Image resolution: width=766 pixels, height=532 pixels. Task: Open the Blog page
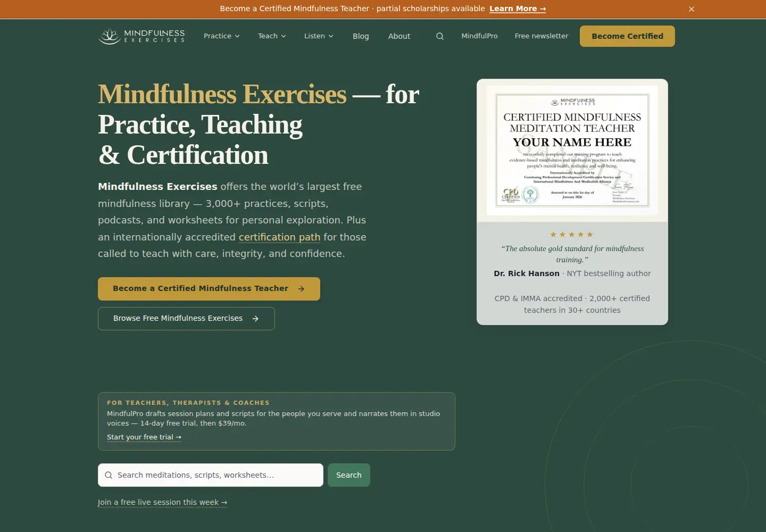click(361, 36)
